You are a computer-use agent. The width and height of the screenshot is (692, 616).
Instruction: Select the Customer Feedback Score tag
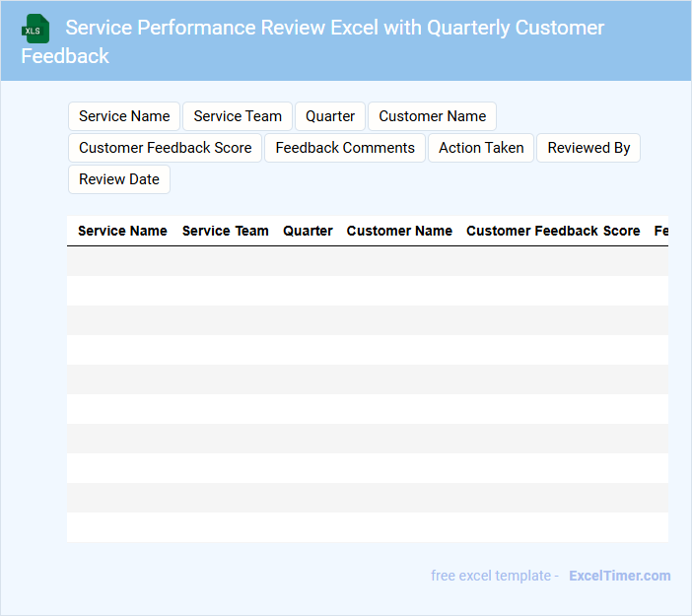tap(165, 148)
